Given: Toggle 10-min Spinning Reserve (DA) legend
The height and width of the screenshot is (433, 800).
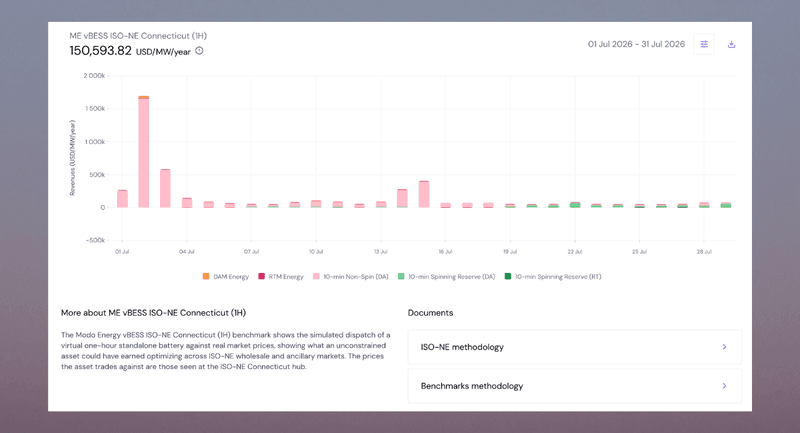Looking at the screenshot, I should (446, 276).
